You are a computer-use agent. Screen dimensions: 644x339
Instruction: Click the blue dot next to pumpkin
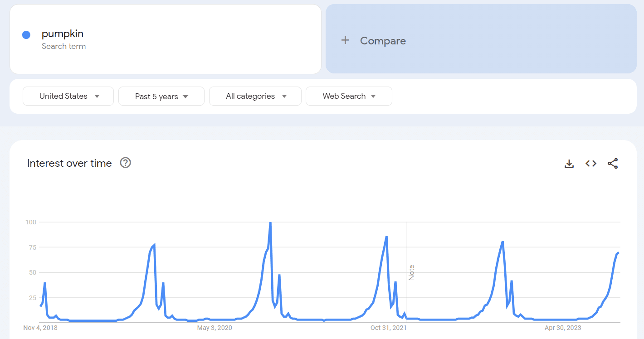tap(26, 35)
